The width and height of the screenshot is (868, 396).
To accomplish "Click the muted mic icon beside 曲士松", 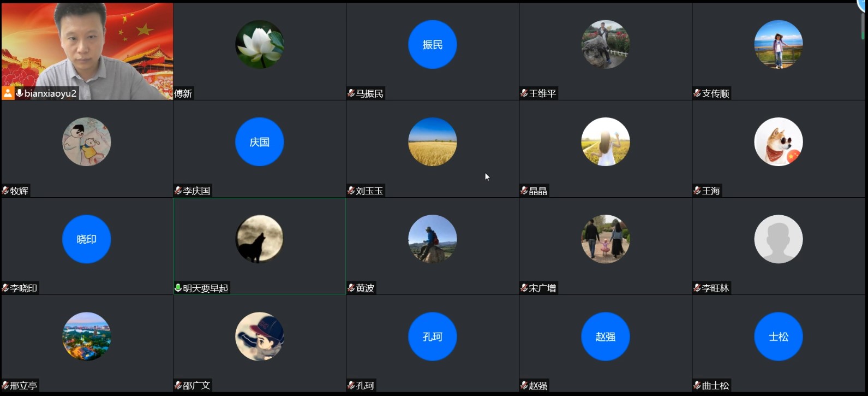I will pos(697,385).
